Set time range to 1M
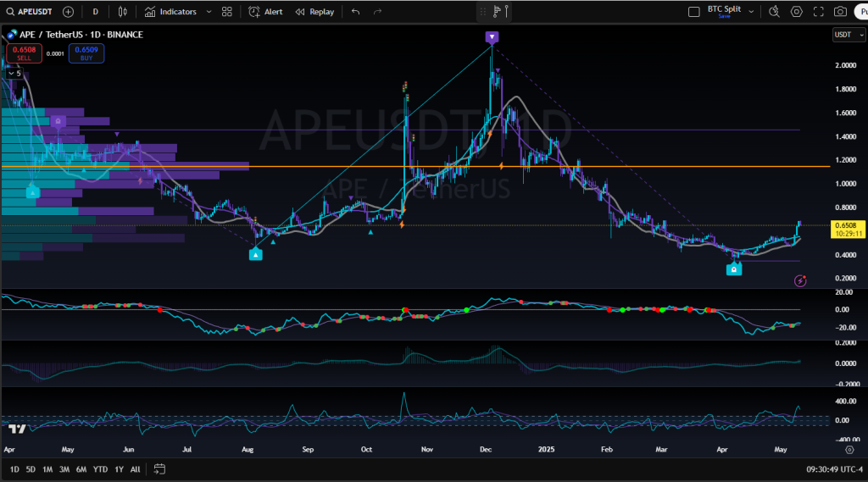868x482 pixels. (x=47, y=469)
